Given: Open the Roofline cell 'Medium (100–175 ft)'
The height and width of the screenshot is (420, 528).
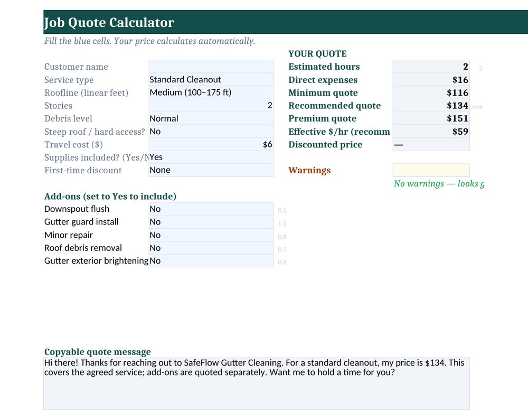Looking at the screenshot, I should pyautogui.click(x=211, y=92).
